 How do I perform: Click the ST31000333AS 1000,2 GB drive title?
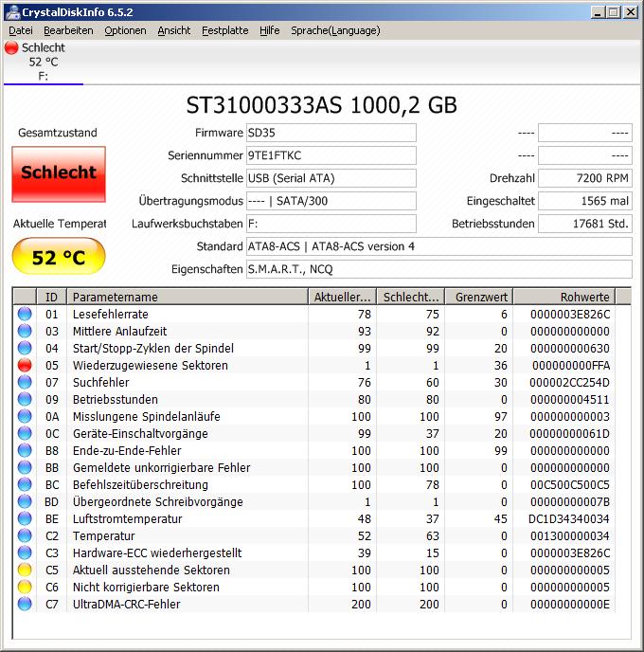[321, 105]
